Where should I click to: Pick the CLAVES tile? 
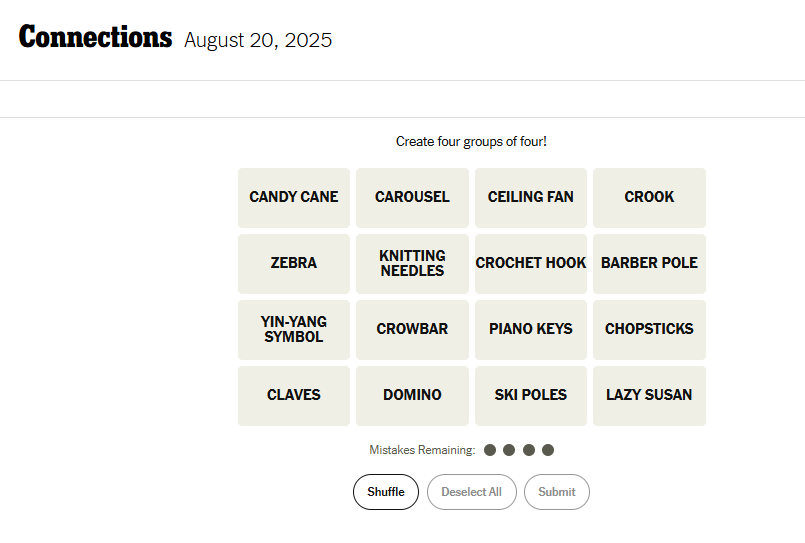(294, 395)
